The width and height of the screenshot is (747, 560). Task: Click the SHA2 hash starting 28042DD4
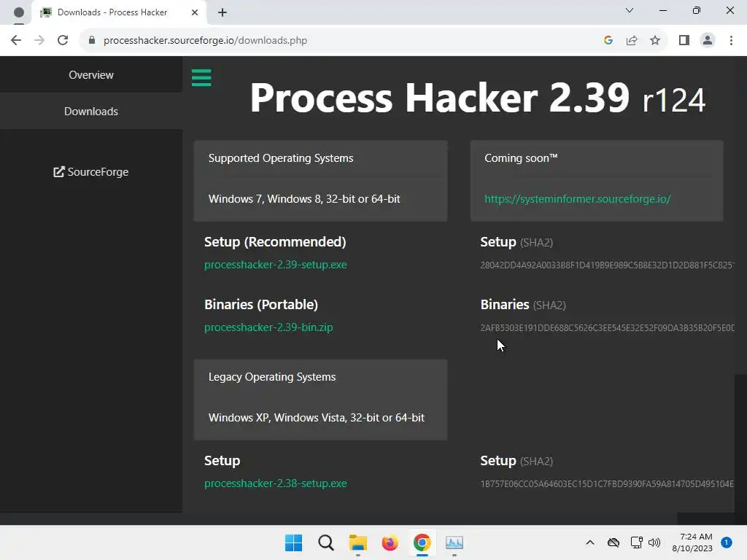tap(608, 265)
